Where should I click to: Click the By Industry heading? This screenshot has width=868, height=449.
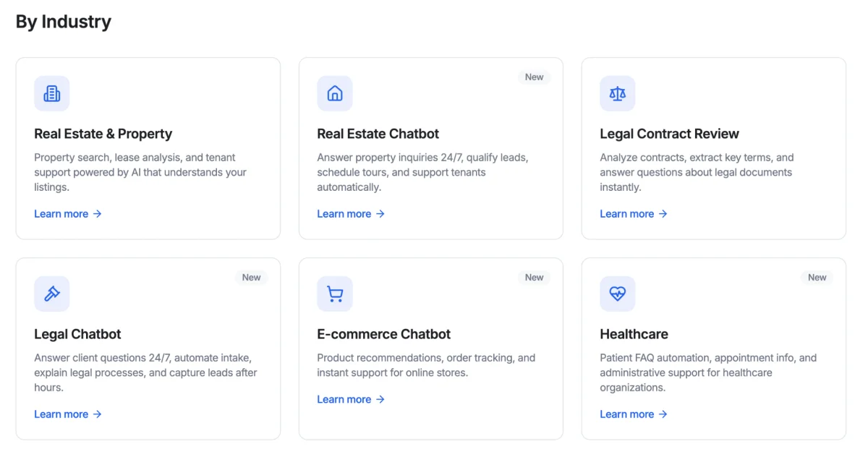pyautogui.click(x=63, y=21)
